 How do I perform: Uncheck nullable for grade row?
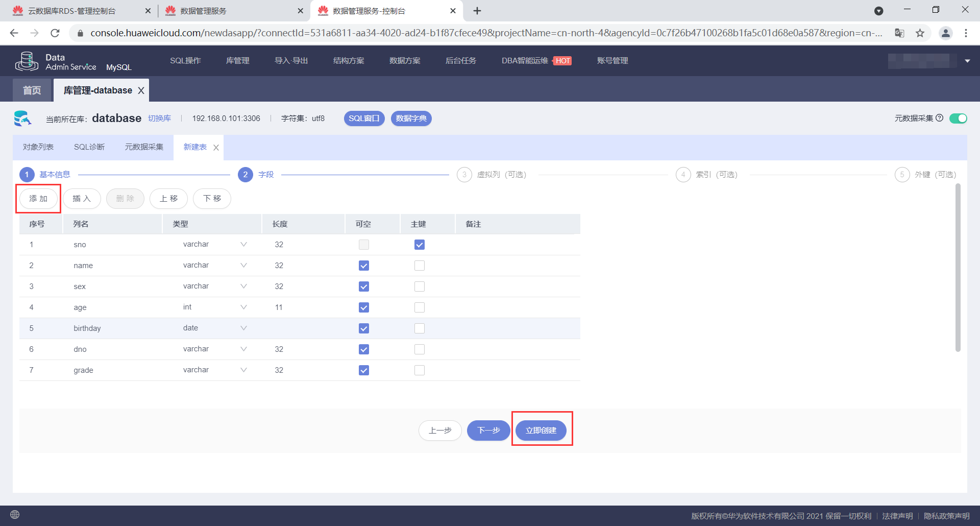point(364,370)
